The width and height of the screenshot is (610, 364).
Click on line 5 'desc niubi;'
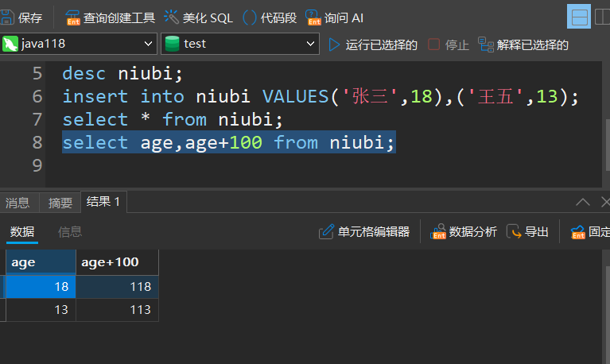(x=122, y=73)
